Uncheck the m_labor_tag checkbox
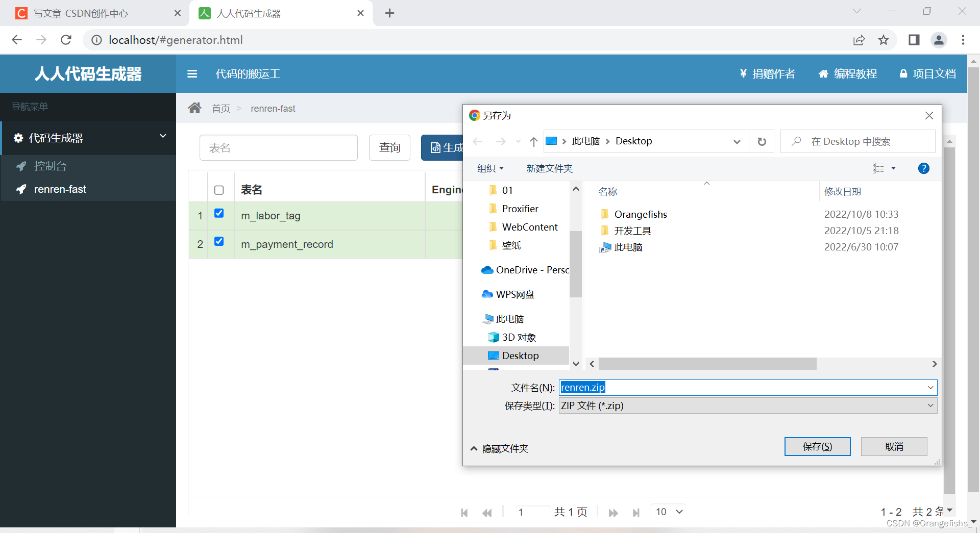Viewport: 980px width, 533px height. point(219,214)
